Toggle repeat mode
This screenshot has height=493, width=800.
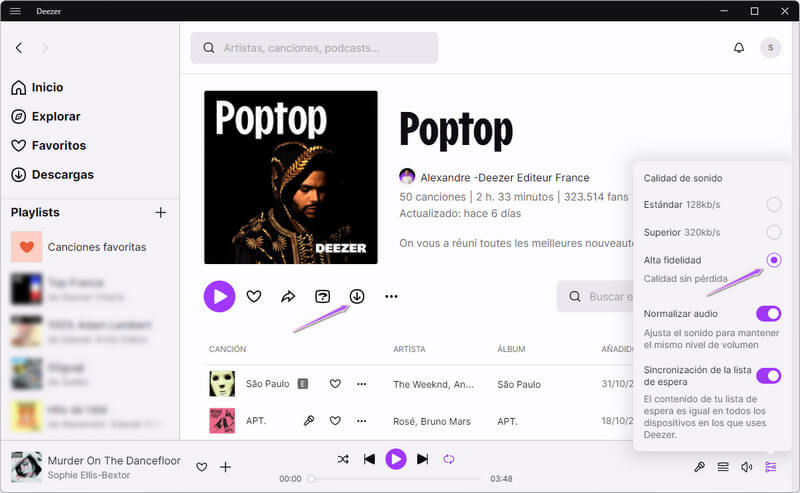(x=449, y=459)
